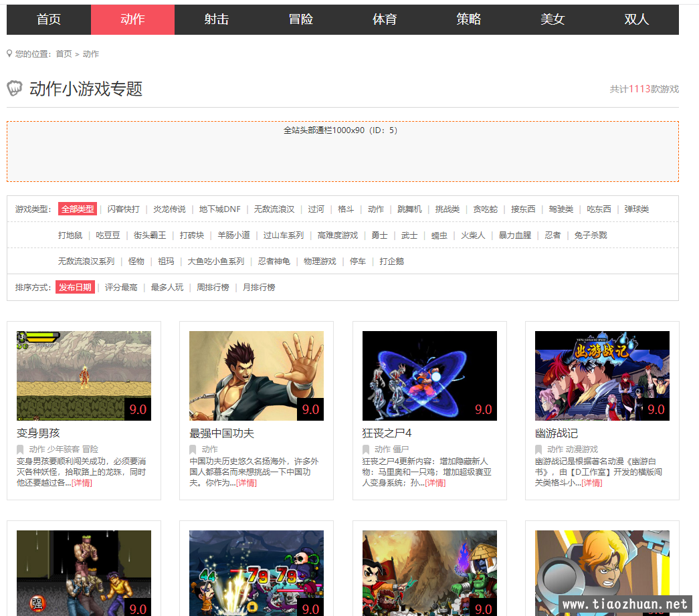
Task: Open the 射击 navigation tab
Action: 216,19
